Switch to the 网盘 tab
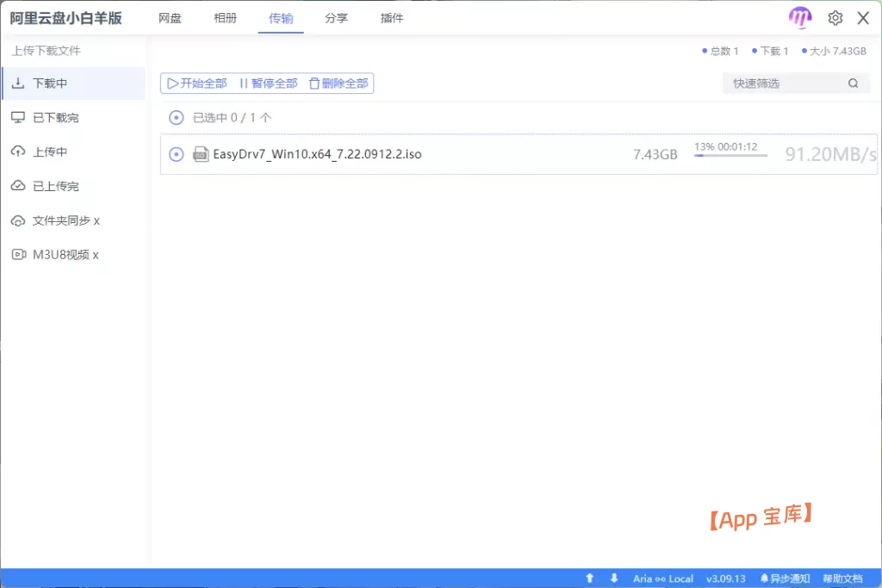The image size is (882, 588). (x=170, y=18)
